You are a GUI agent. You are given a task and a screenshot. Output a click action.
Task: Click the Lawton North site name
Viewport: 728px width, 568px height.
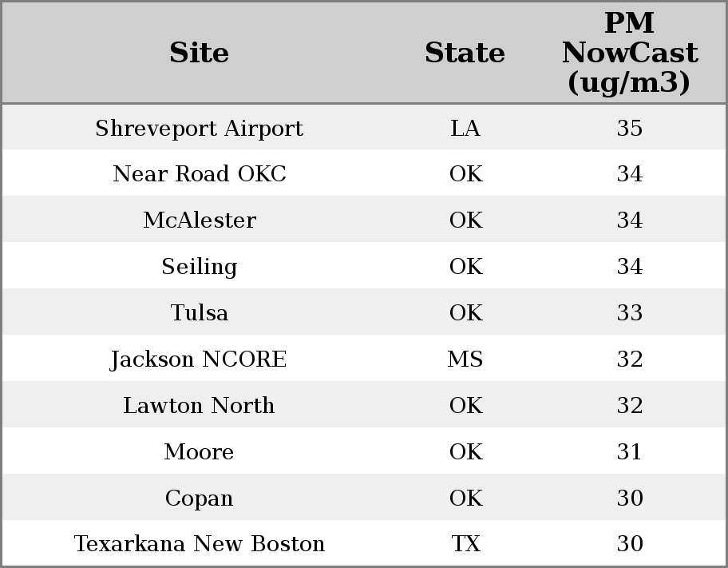pyautogui.click(x=199, y=406)
